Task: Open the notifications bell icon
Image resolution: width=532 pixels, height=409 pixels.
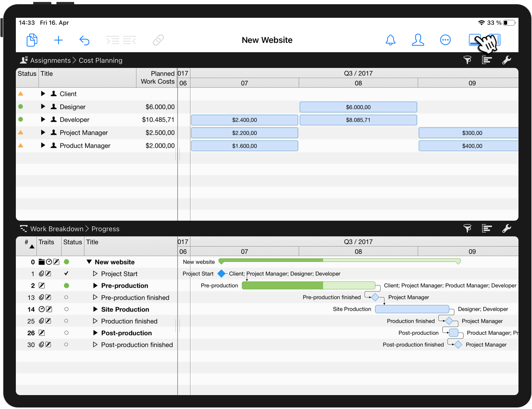Action: (391, 40)
